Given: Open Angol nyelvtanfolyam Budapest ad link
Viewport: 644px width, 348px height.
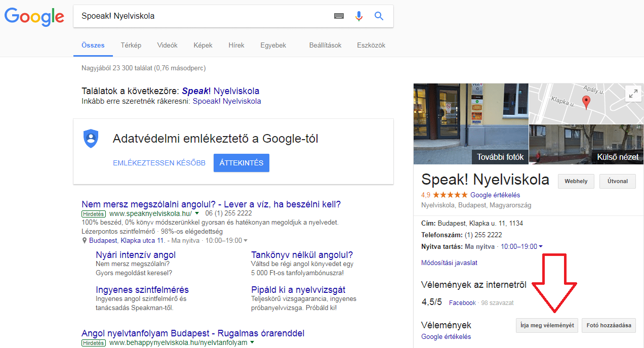Looking at the screenshot, I should click(193, 333).
